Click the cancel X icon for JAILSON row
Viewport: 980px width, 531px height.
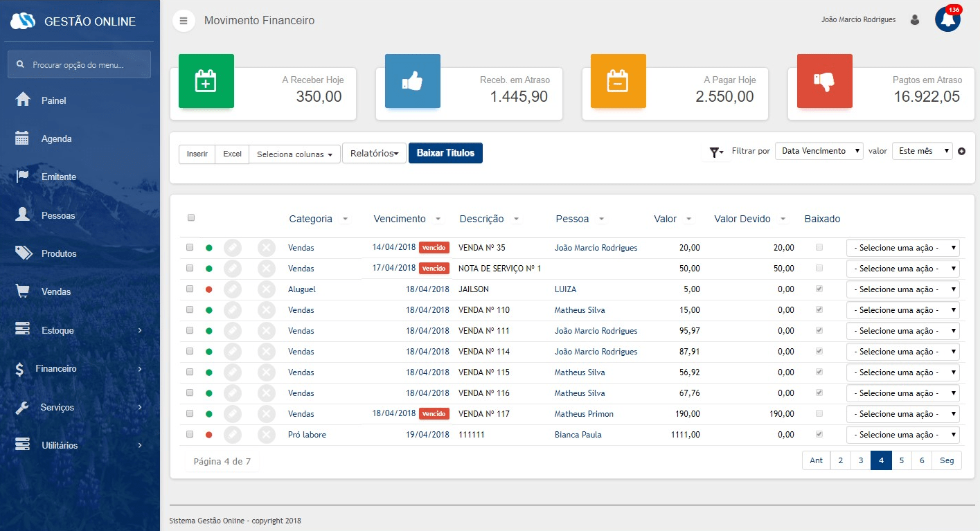click(267, 289)
